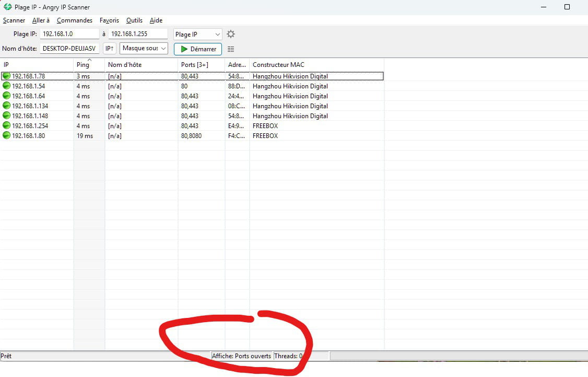Screen dimensions: 588x377
Task: Click the start IP field 192.168.1.0
Action: pyautogui.click(x=69, y=34)
